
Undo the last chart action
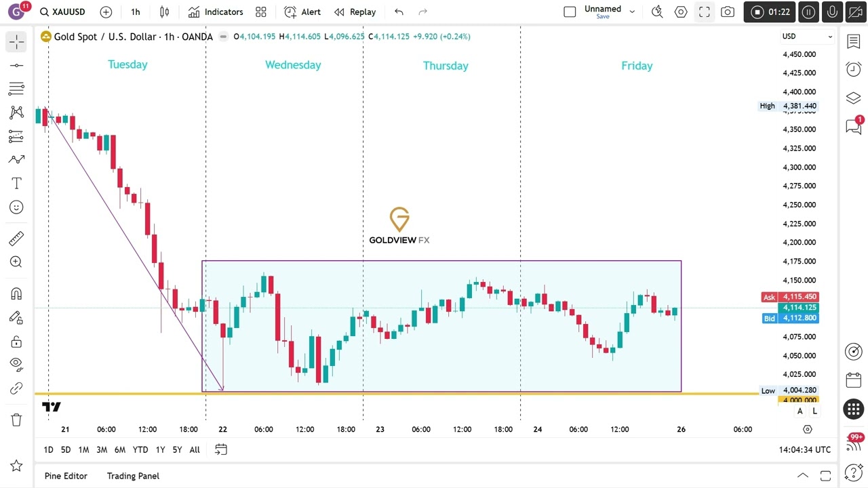coord(399,12)
